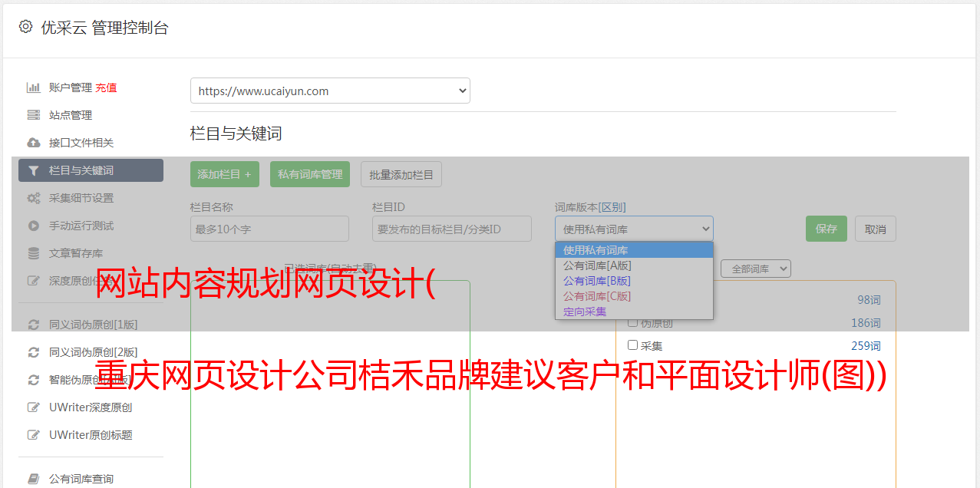Click the filter icon for 栏目与关键词
The image size is (980, 488).
pos(33,170)
